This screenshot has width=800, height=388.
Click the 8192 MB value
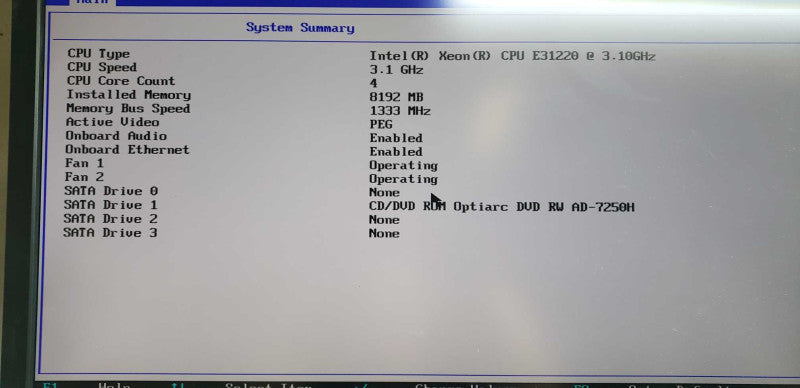396,97
